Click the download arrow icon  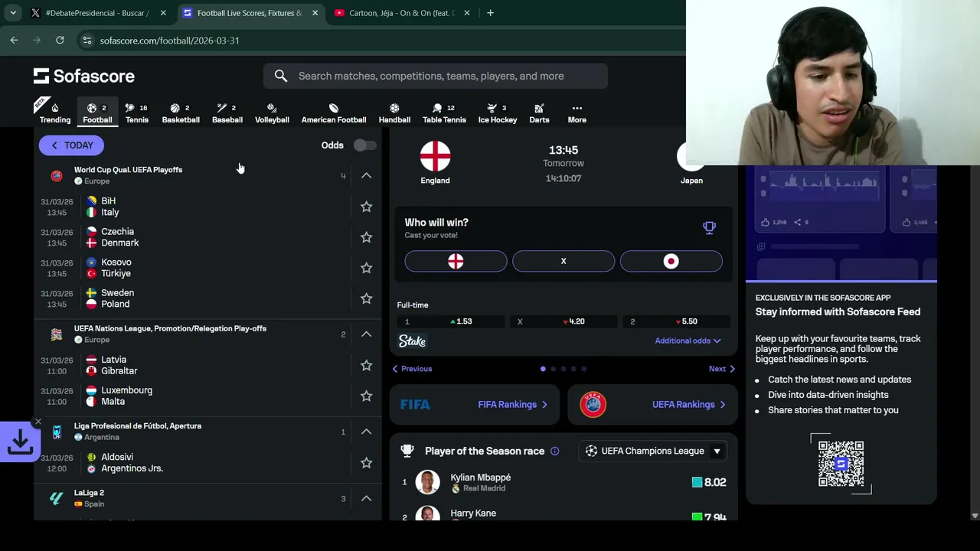point(19,442)
